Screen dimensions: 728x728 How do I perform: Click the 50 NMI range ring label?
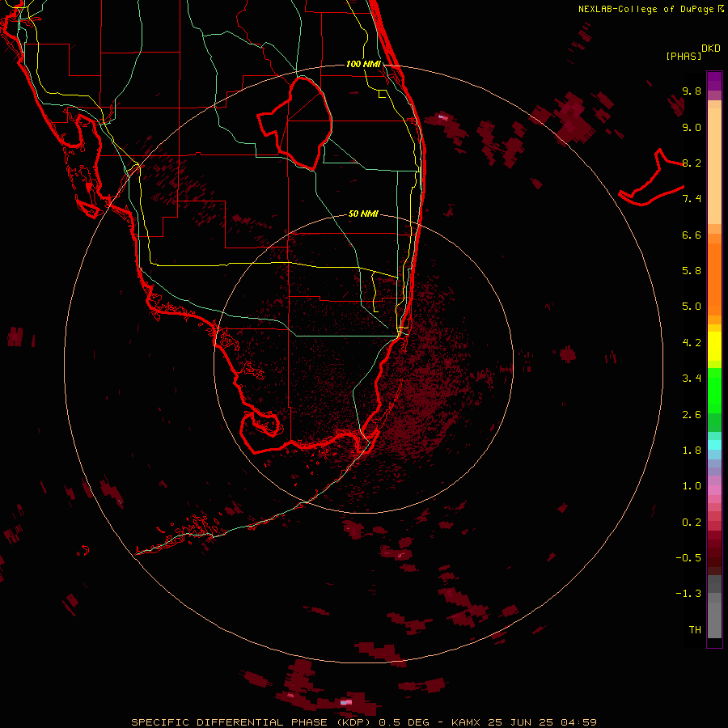363,214
